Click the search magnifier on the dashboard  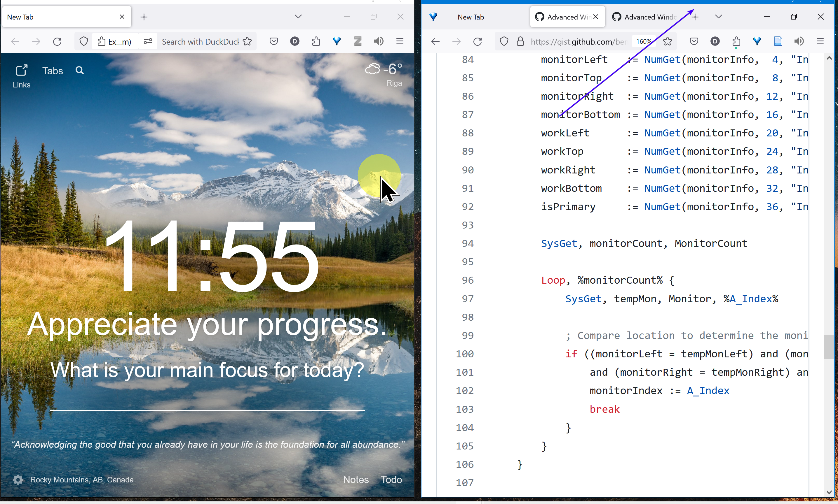[x=80, y=70]
